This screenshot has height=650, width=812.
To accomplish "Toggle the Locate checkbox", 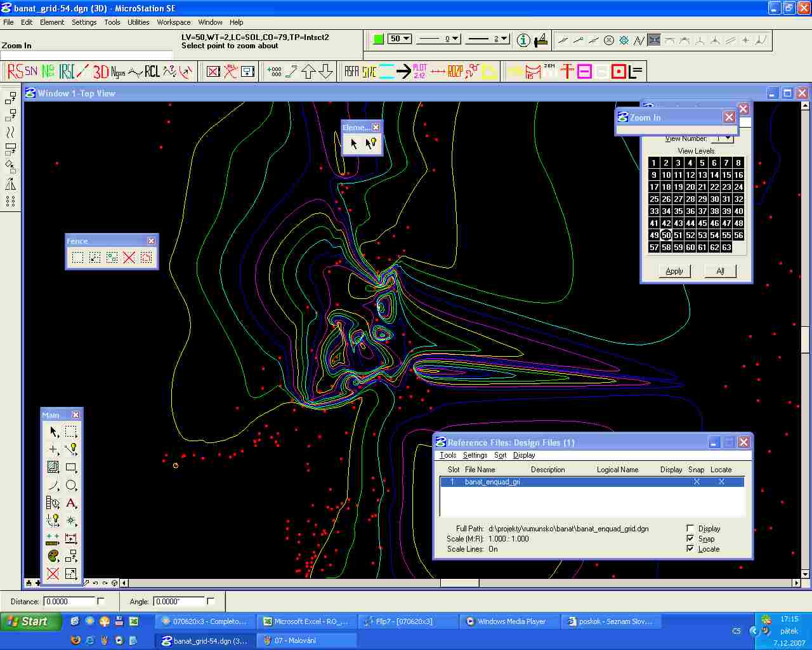I will click(690, 548).
